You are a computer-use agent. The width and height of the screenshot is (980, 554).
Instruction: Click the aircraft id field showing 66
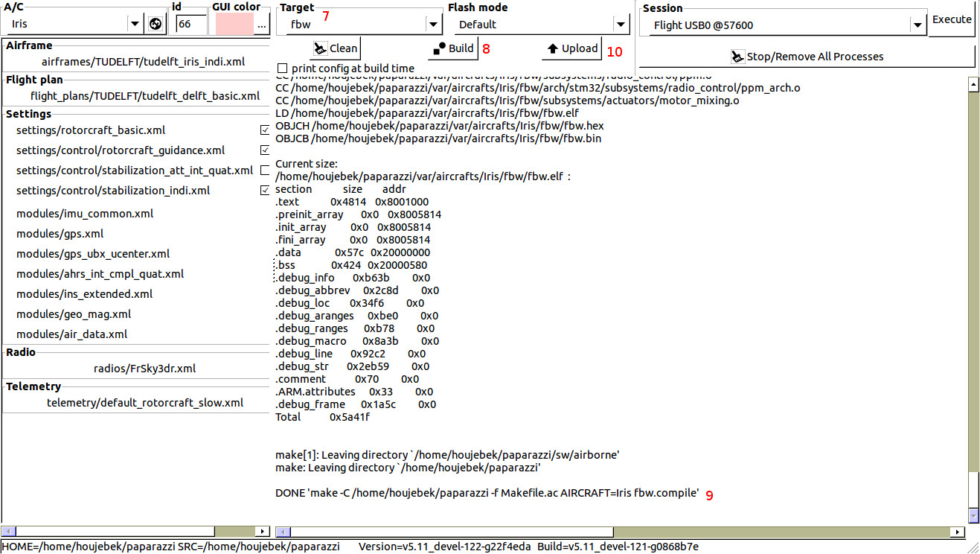tap(191, 24)
